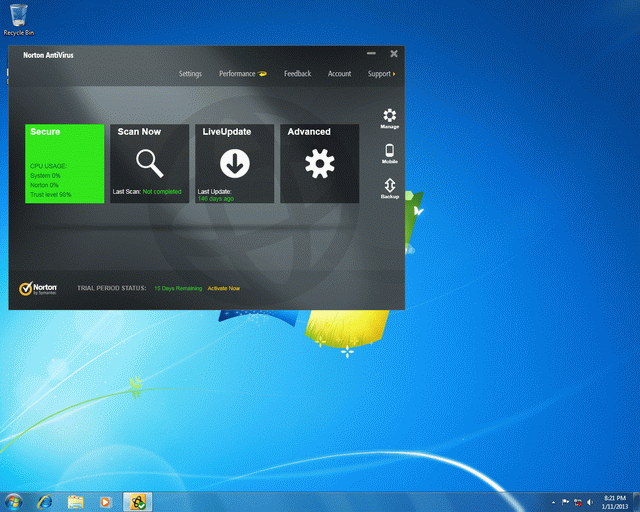640x512 pixels.
Task: Click the network tray icon
Action: click(x=578, y=502)
